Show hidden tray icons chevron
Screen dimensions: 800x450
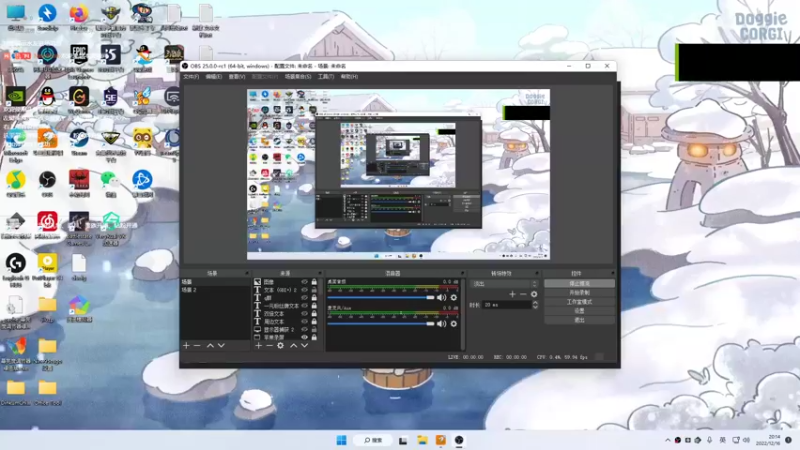point(667,440)
